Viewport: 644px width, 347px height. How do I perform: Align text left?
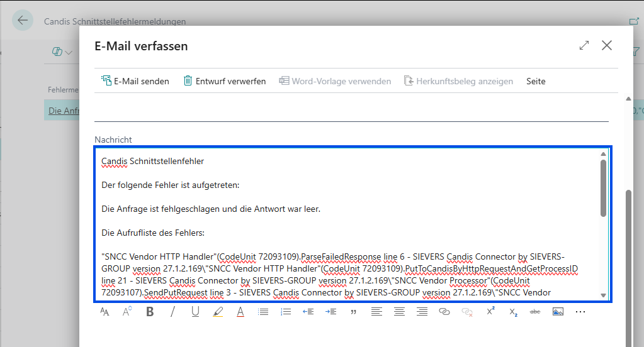pos(376,312)
